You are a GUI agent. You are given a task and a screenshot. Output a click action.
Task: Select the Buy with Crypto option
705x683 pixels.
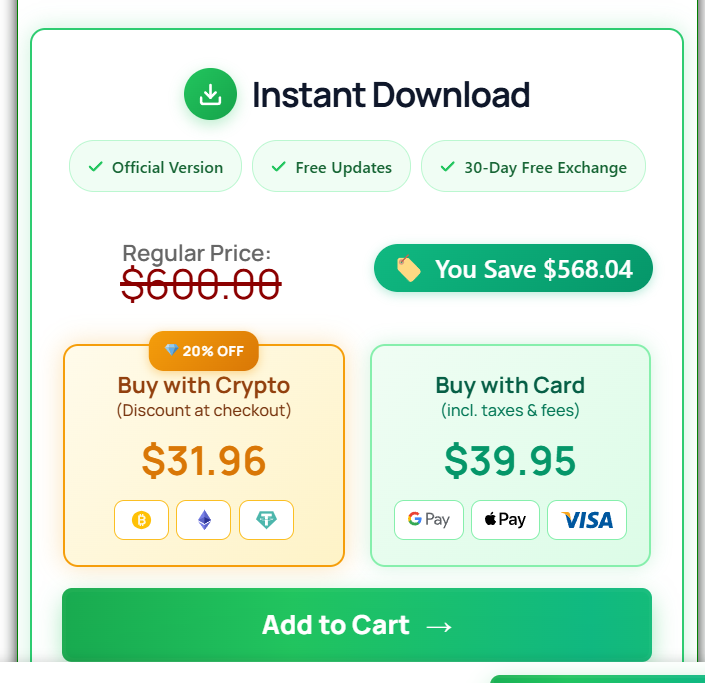coord(204,385)
